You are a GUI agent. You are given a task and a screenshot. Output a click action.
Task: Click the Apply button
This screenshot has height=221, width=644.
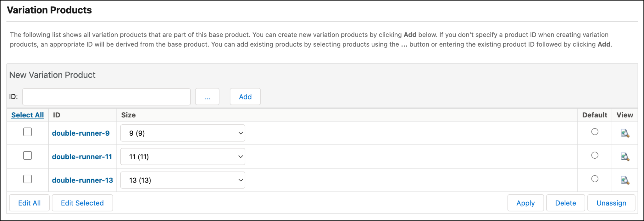(x=525, y=203)
